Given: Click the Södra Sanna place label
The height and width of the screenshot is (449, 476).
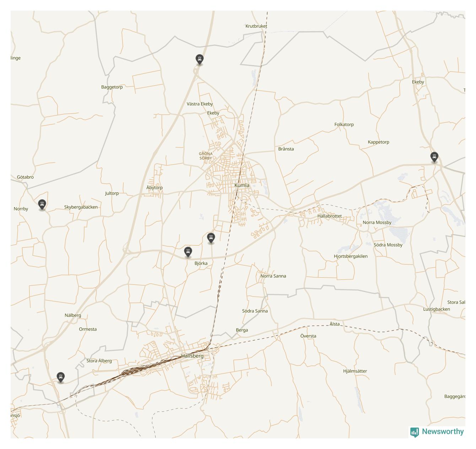Looking at the screenshot, I should pyautogui.click(x=255, y=311).
